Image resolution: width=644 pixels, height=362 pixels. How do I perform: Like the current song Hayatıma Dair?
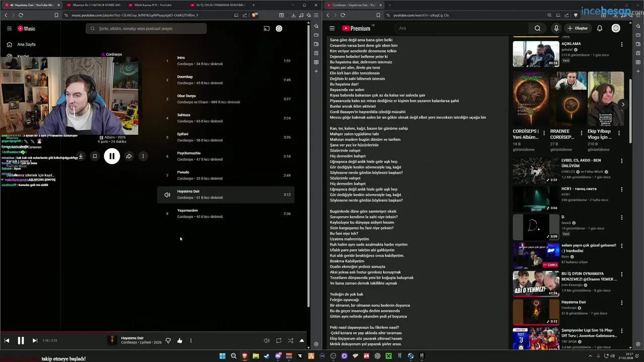[x=180, y=340]
